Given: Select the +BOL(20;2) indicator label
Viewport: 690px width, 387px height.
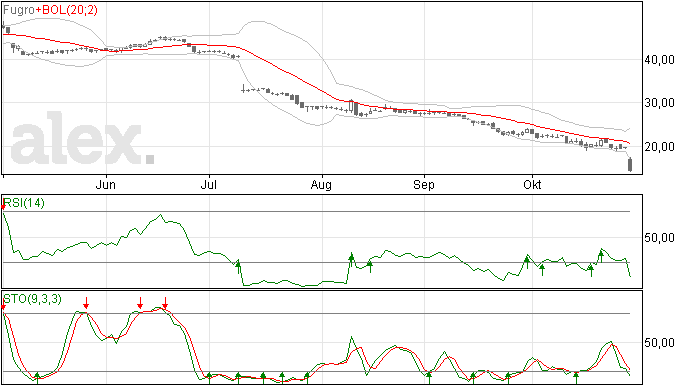Looking at the screenshot, I should (x=67, y=10).
